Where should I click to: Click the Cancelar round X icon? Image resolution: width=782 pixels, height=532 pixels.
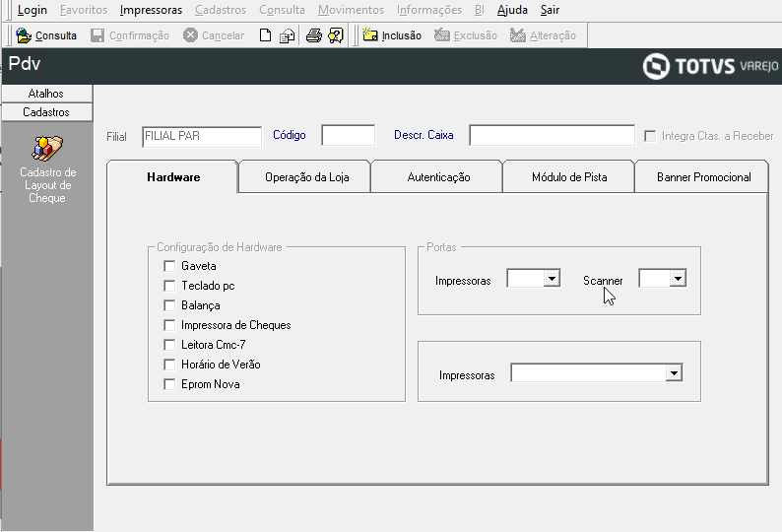coord(190,35)
